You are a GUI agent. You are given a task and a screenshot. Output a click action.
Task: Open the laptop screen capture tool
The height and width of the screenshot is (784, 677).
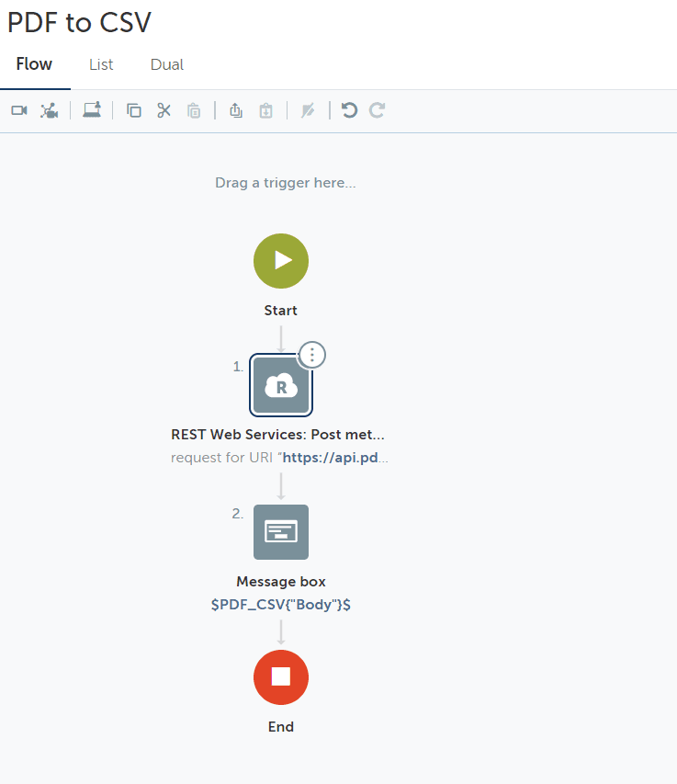pyautogui.click(x=92, y=110)
